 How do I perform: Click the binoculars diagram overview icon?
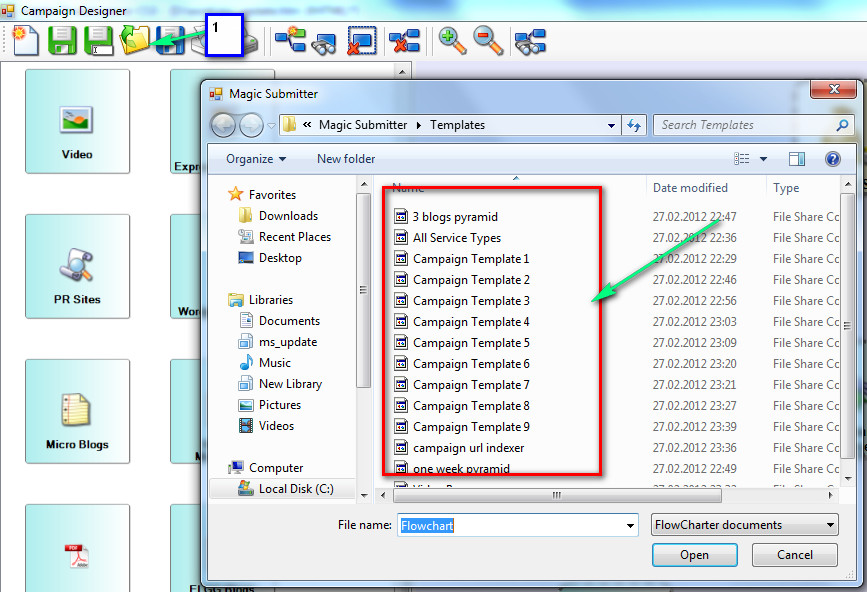(530, 42)
